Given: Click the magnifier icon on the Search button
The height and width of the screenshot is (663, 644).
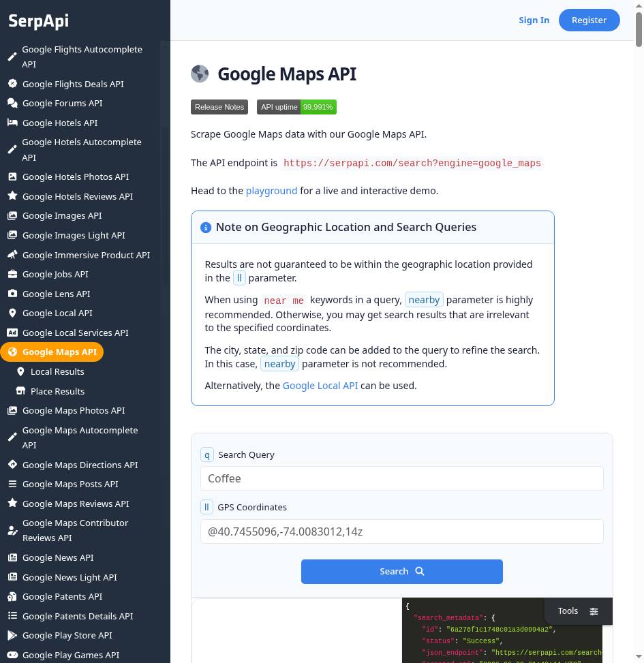Looking at the screenshot, I should tap(420, 571).
